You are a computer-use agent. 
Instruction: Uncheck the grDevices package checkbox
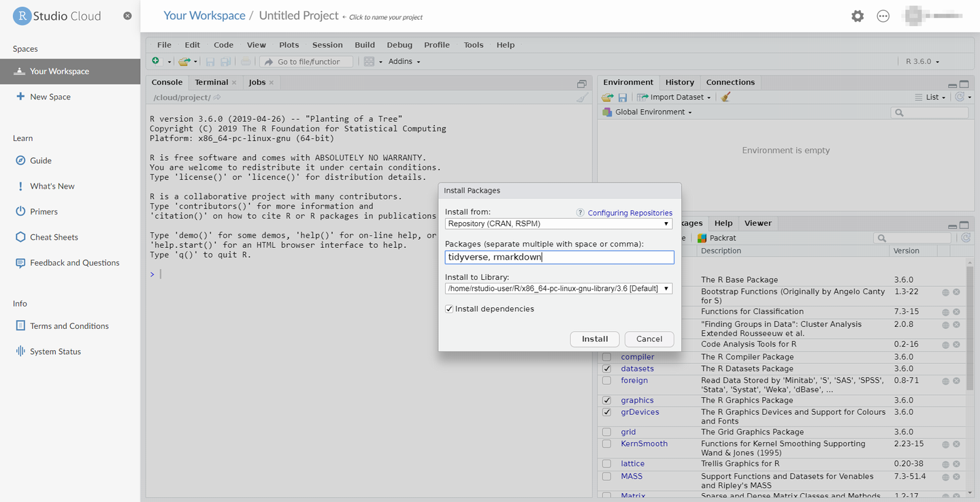click(606, 412)
